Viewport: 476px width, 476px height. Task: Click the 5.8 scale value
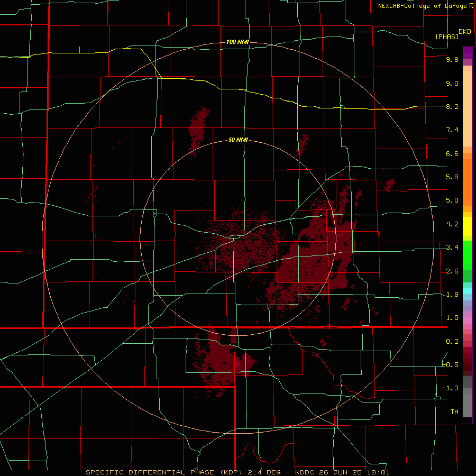coord(452,177)
